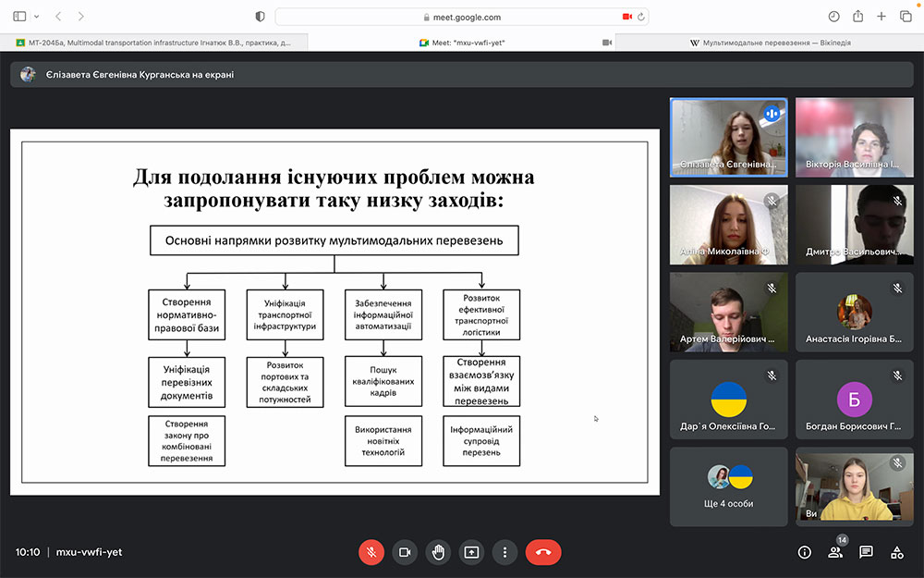Open the meeting details info icon
924x578 pixels.
tap(804, 552)
